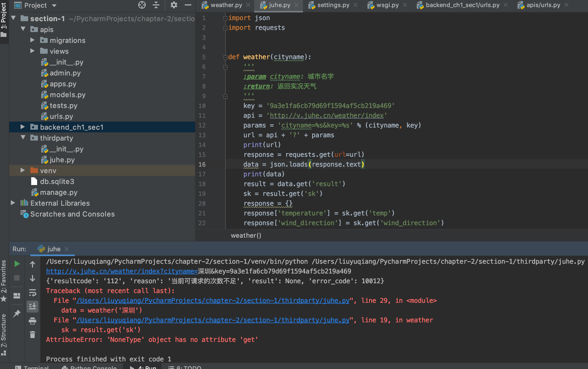Select manage.py file
Screen dimensions: 588x369
[x=59, y=192]
